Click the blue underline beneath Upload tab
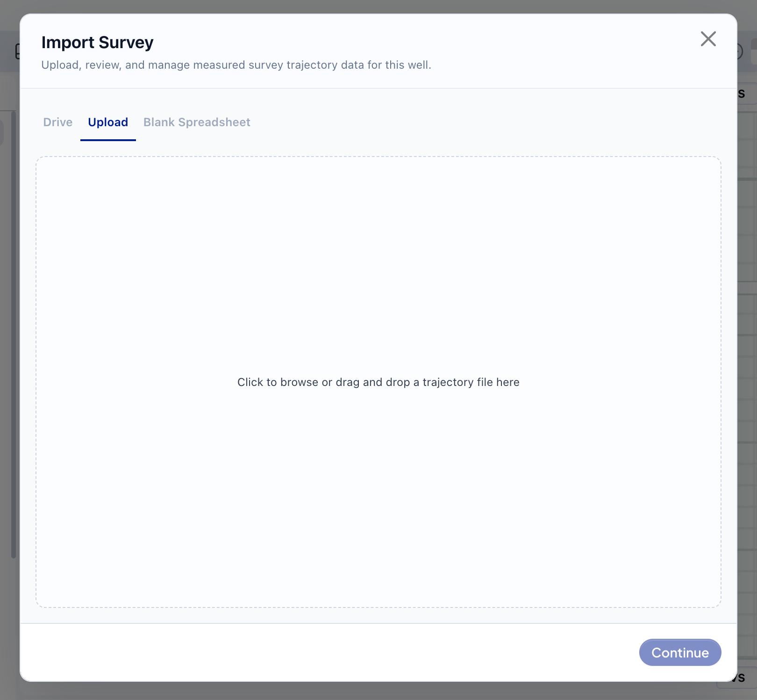Viewport: 757px width, 700px height. click(x=108, y=140)
